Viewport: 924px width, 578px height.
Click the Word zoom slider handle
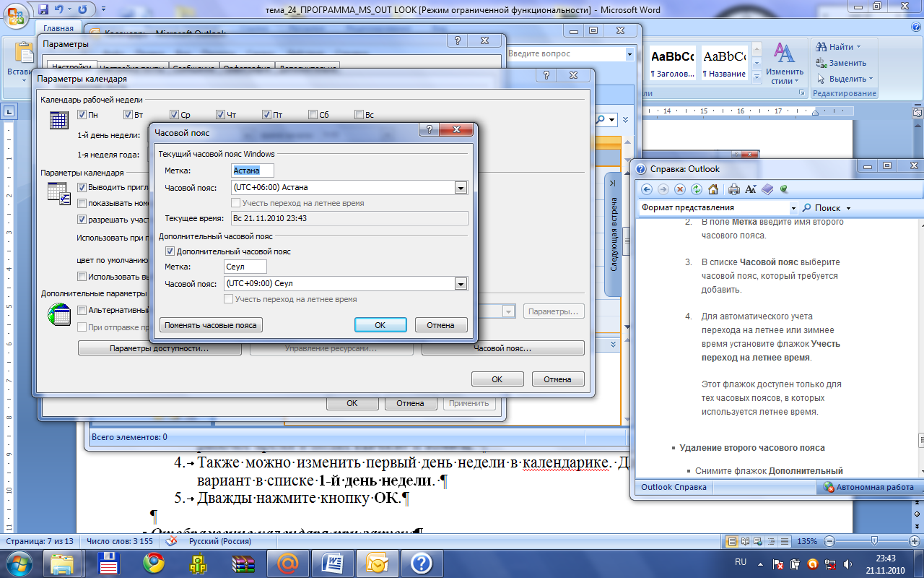click(x=874, y=540)
